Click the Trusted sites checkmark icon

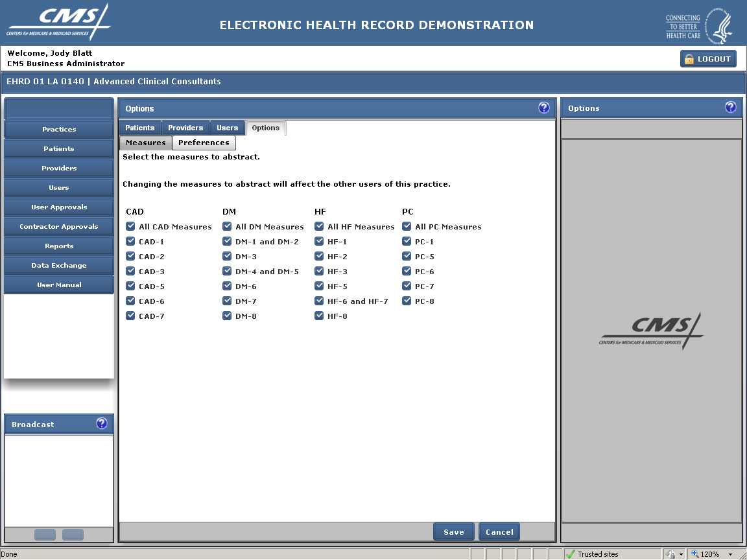(570, 554)
